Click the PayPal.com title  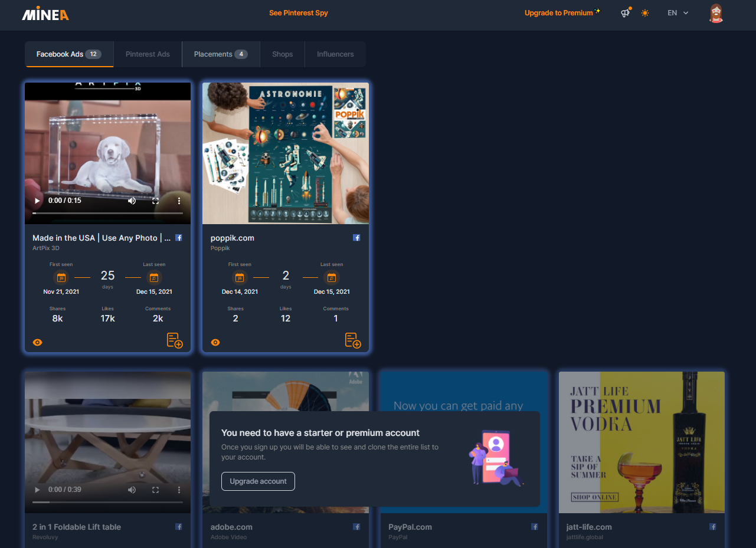tap(410, 527)
